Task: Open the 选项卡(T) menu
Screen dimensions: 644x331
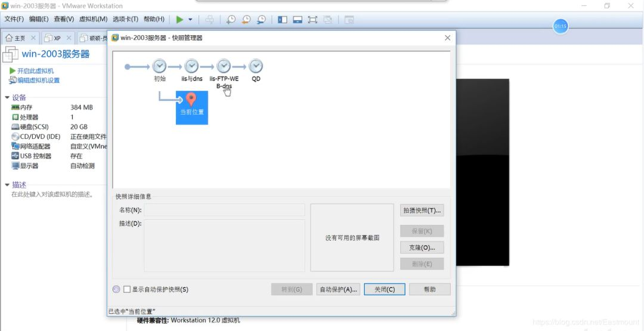Action: tap(125, 19)
